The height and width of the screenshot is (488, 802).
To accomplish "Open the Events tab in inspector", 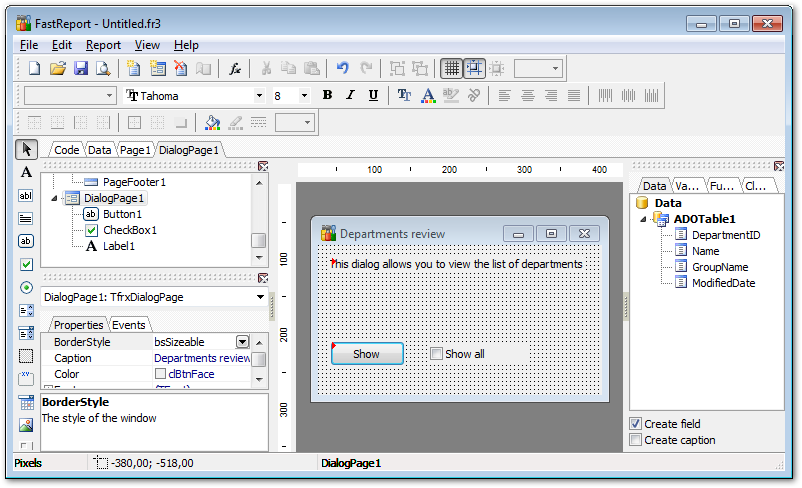I will 128,325.
